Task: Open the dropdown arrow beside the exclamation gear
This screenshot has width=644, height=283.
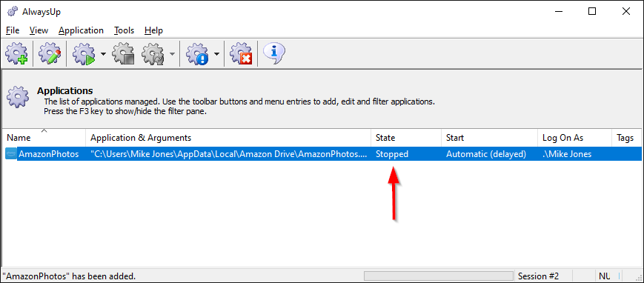Action: 216,54
